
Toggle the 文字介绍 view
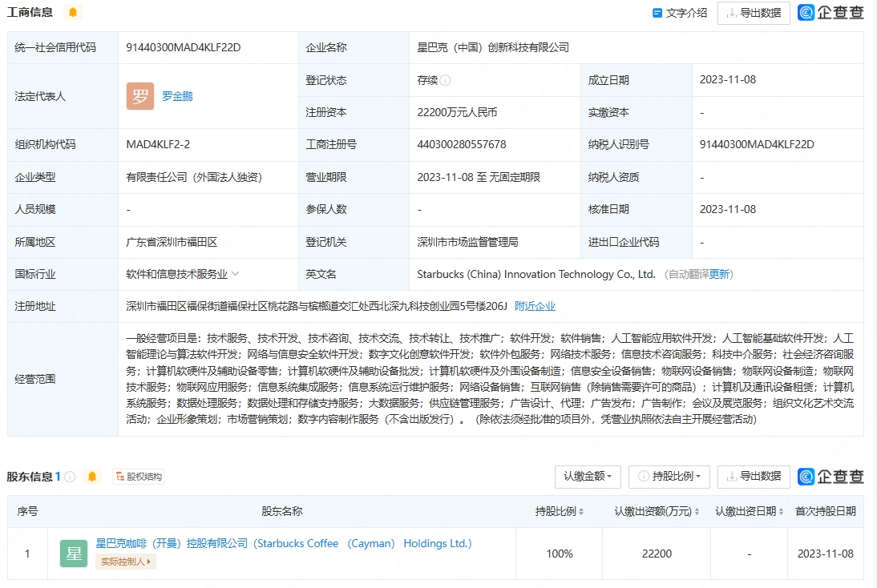coord(680,13)
